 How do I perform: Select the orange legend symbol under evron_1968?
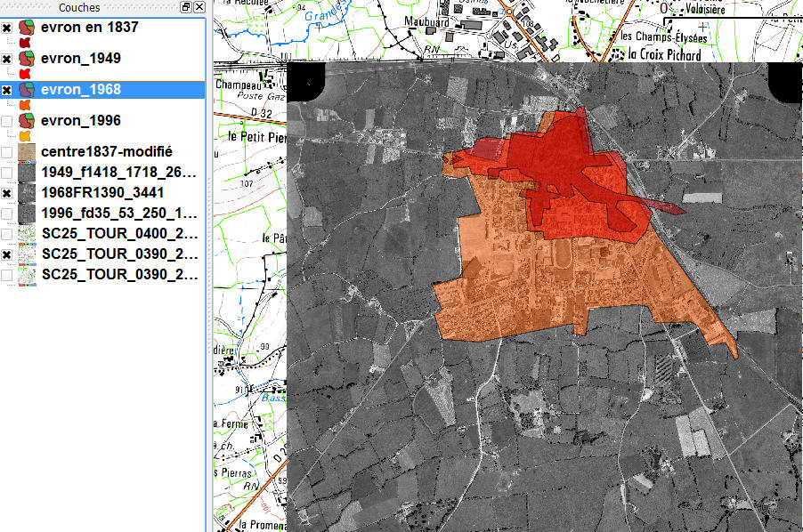[25, 105]
